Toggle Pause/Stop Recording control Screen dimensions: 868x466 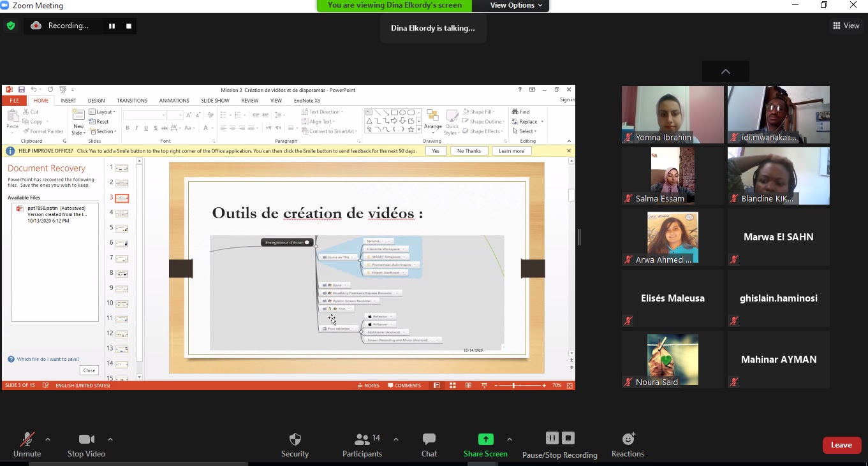pyautogui.click(x=559, y=439)
